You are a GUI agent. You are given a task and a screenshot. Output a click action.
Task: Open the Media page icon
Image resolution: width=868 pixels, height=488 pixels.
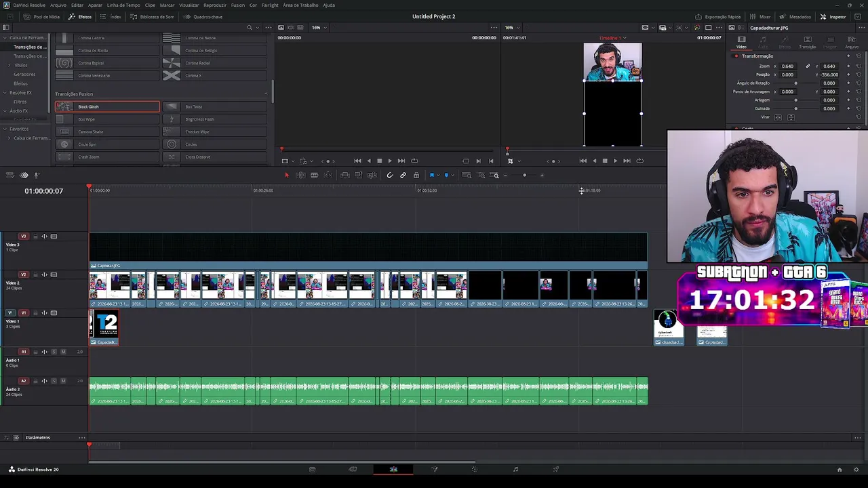click(x=312, y=469)
